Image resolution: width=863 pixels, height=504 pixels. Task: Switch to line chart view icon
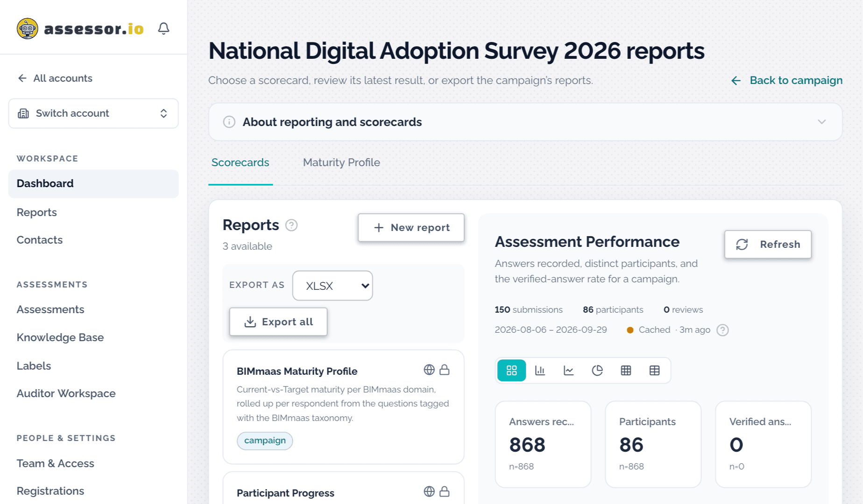pos(569,371)
